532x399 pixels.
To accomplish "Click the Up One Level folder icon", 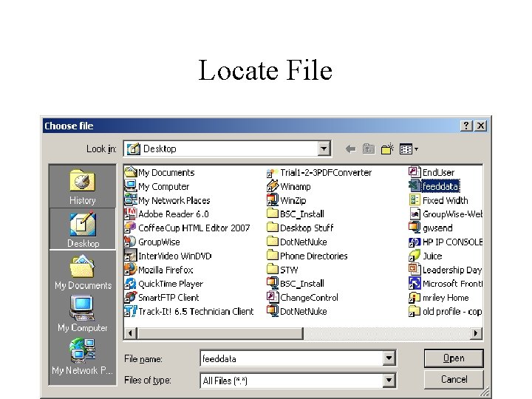I will click(x=369, y=149).
